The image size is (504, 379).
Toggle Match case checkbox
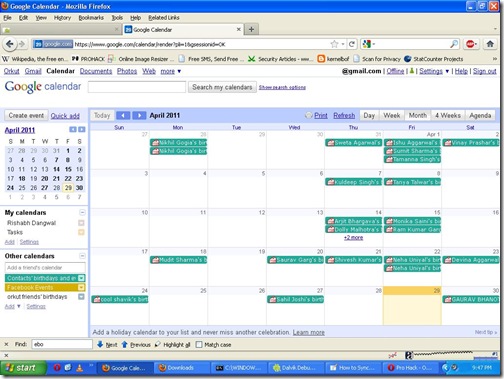click(x=199, y=344)
